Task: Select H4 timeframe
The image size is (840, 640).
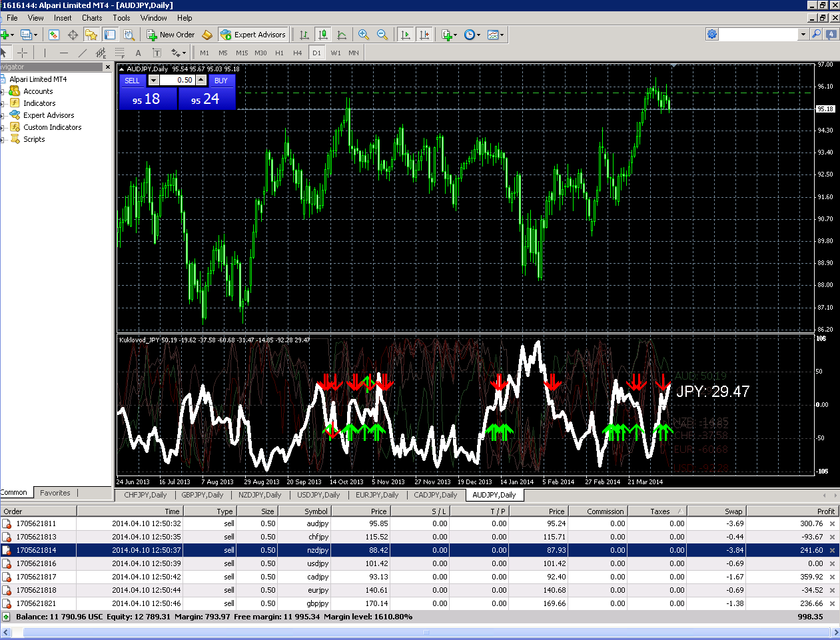Action: (298, 53)
